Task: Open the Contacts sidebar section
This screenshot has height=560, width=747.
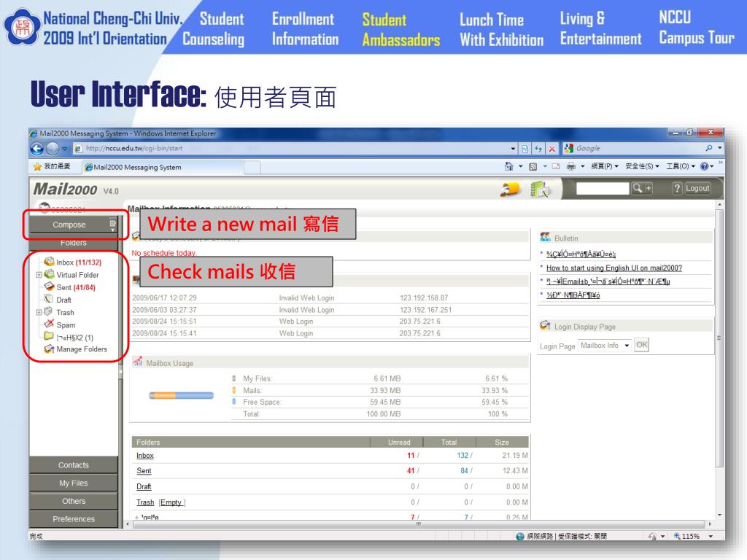Action: pyautogui.click(x=74, y=464)
